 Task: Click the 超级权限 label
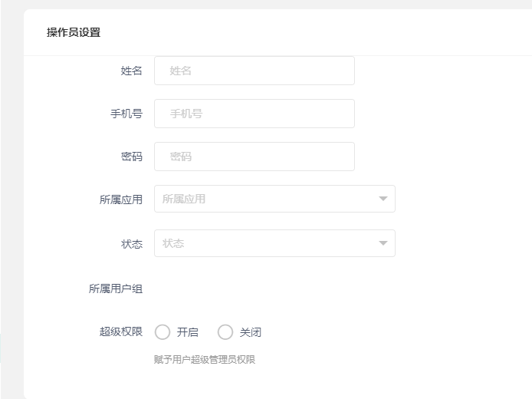tap(121, 332)
